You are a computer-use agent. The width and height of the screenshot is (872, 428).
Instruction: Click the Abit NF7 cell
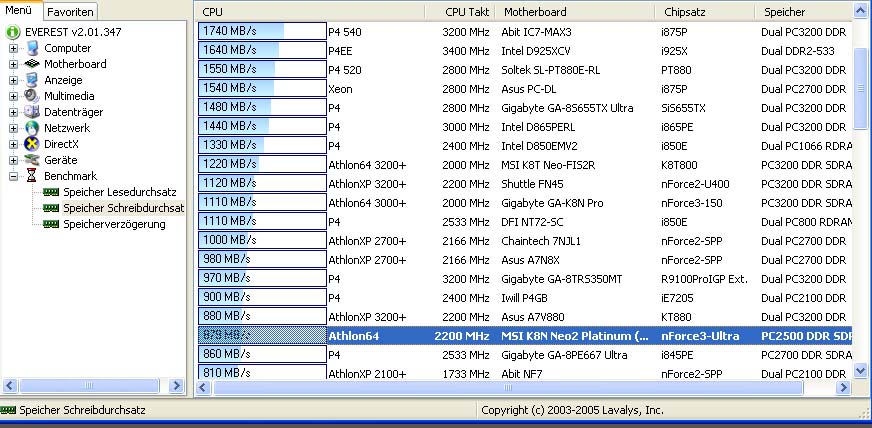click(x=522, y=374)
